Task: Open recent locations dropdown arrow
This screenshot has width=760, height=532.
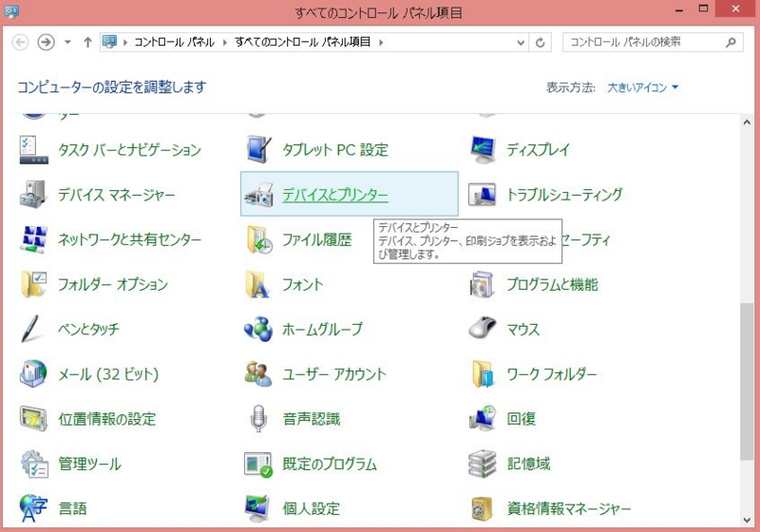Action: pos(67,42)
